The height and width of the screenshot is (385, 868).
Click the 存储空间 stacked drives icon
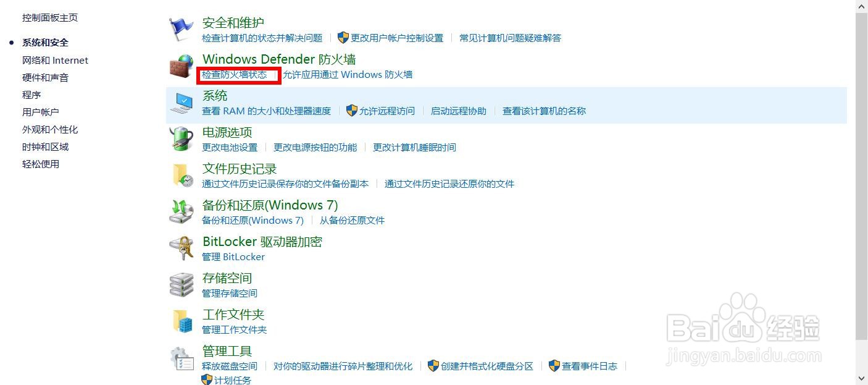point(182,284)
